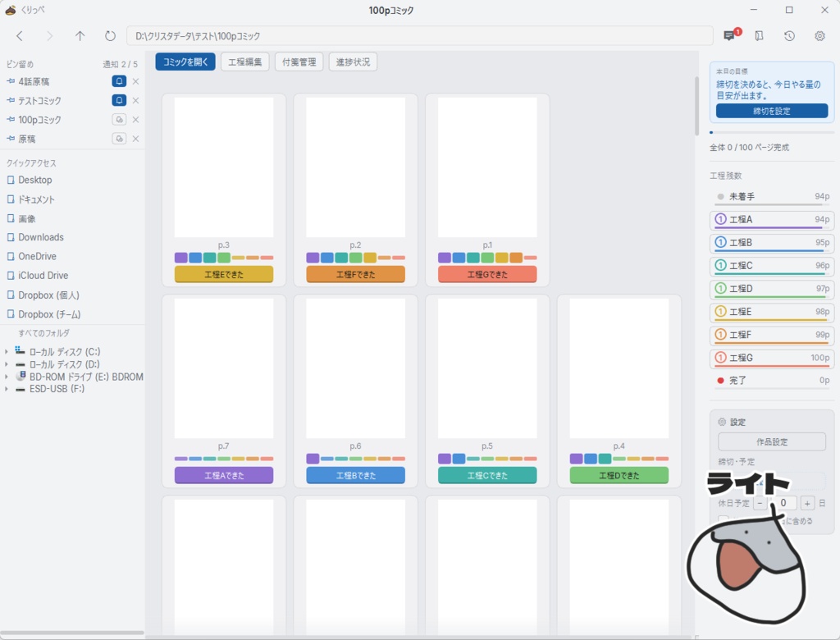
Task: Remove the 4話原稿 pin
Action: point(135,81)
